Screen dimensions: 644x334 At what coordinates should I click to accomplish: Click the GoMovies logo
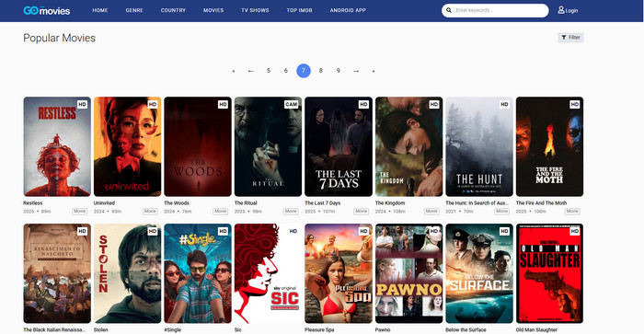(x=46, y=11)
